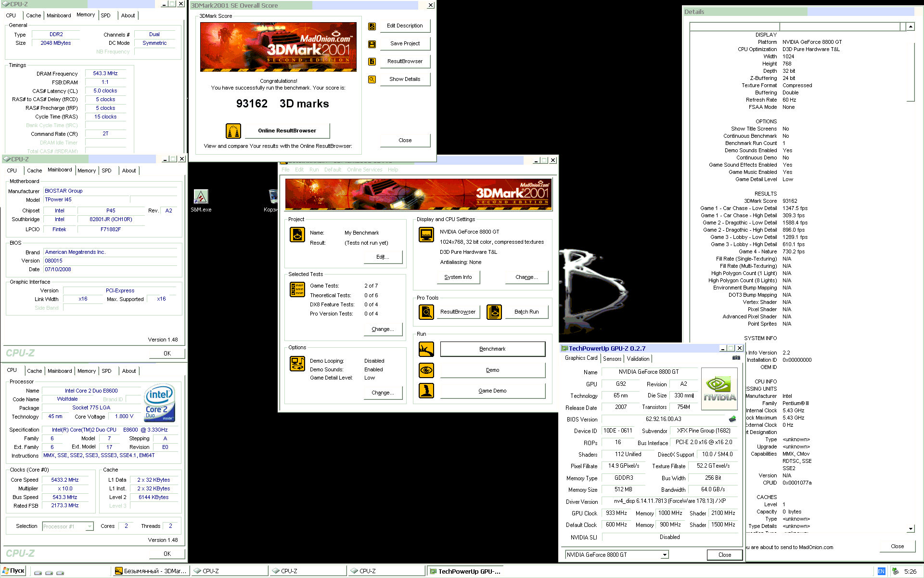Image resolution: width=924 pixels, height=578 pixels.
Task: Click the Edit Description icon in score window
Action: 372,26
